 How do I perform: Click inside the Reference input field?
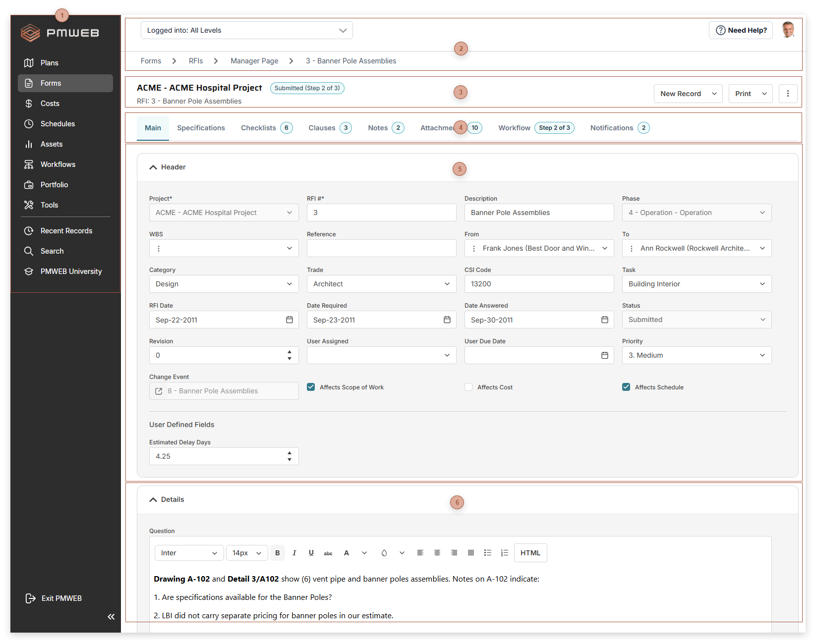point(381,248)
